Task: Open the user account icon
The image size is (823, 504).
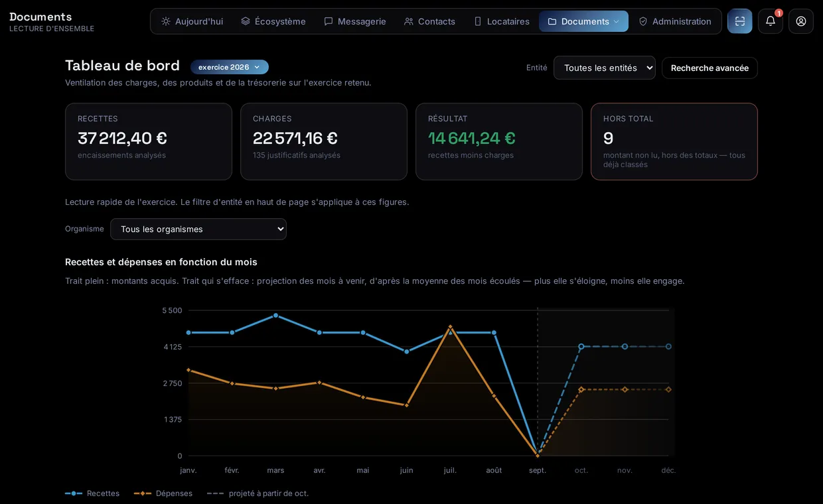Action: tap(801, 21)
